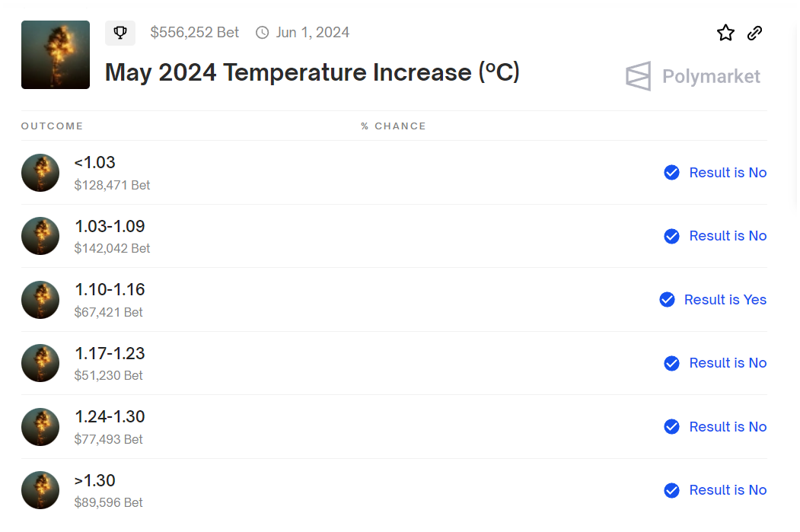Open the market's main thumbnail image

tap(56, 55)
